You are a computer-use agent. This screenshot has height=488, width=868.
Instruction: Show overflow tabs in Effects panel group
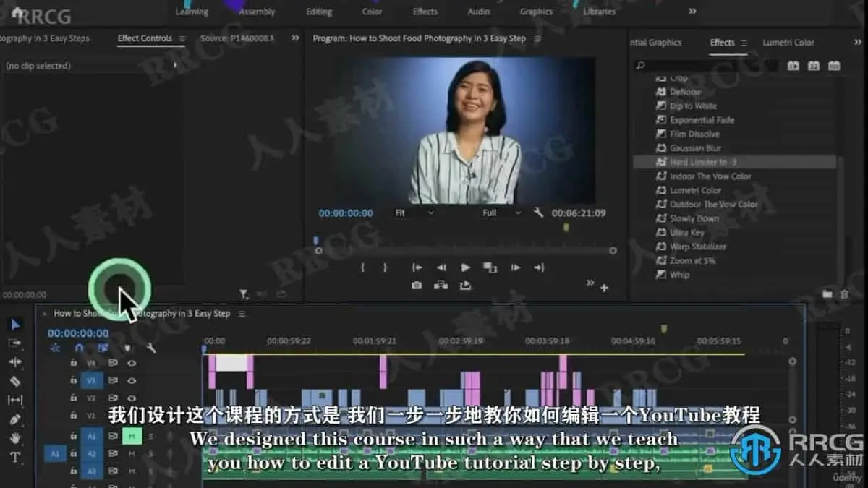point(858,43)
